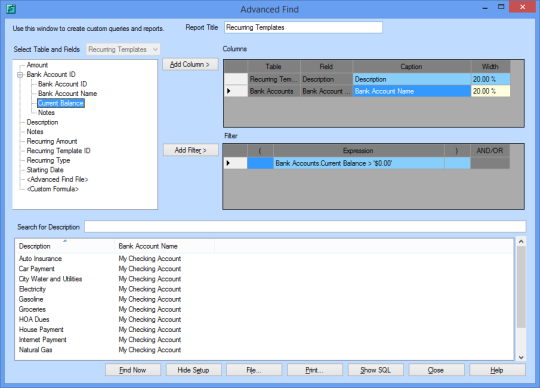Viewport: 540px width, 388px height.
Task: Sort by Description column header
Action: 65,246
